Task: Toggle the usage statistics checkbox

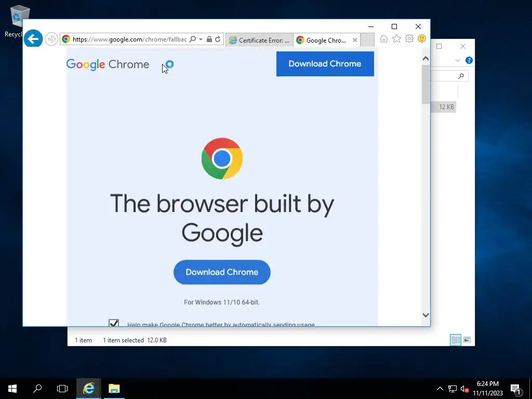Action: [114, 323]
